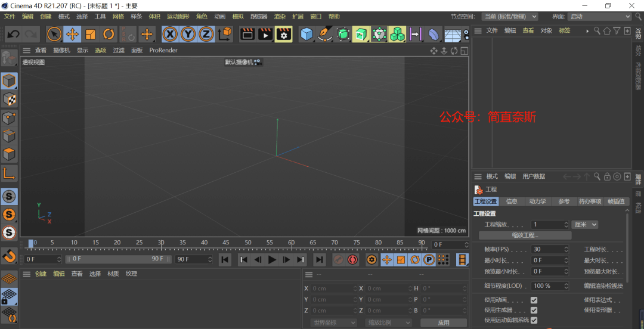The width and height of the screenshot is (644, 329).
Task: Render to Picture Viewer icon
Action: [x=265, y=34]
